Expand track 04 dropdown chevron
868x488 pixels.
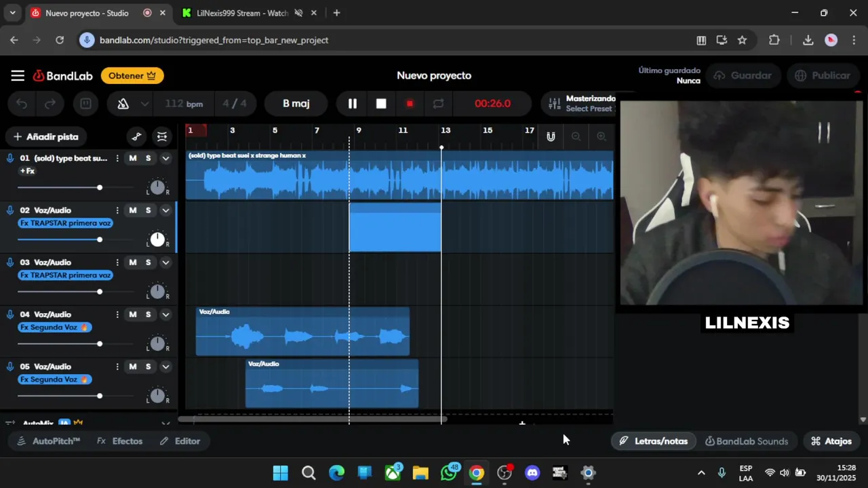tap(165, 315)
